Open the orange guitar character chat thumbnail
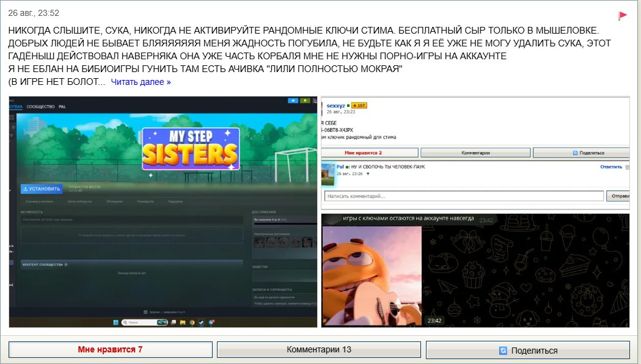Image resolution: width=641 pixels, height=364 pixels. click(x=475, y=270)
